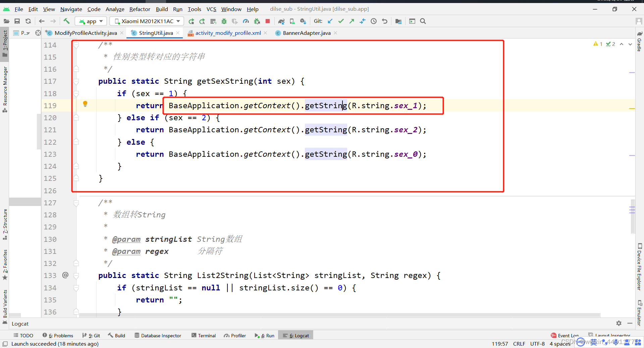Open the Refactor menu

140,9
